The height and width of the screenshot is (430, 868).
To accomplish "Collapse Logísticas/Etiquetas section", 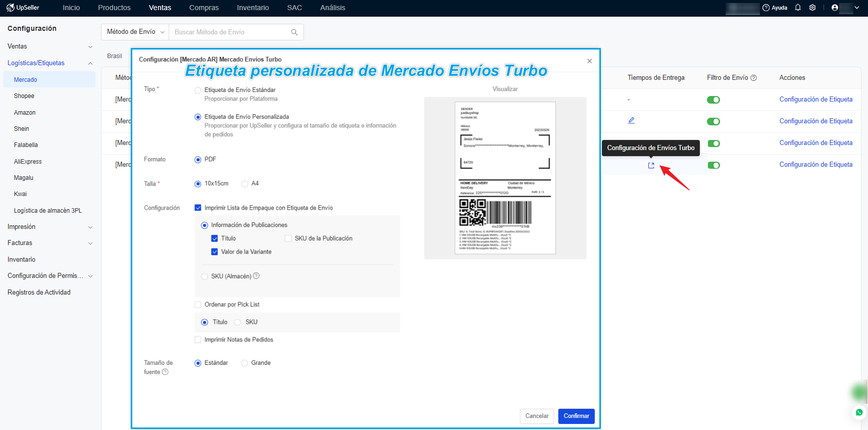I will coord(90,63).
